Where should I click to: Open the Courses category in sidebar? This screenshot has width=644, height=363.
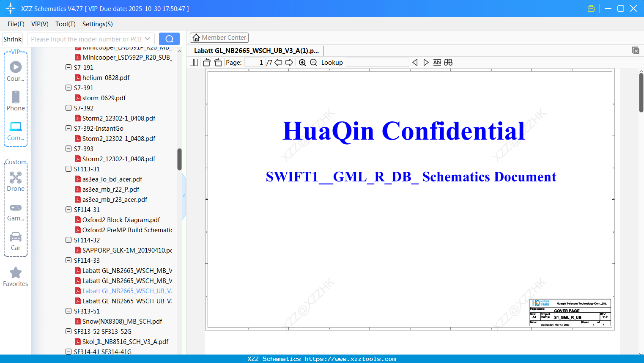(16, 71)
